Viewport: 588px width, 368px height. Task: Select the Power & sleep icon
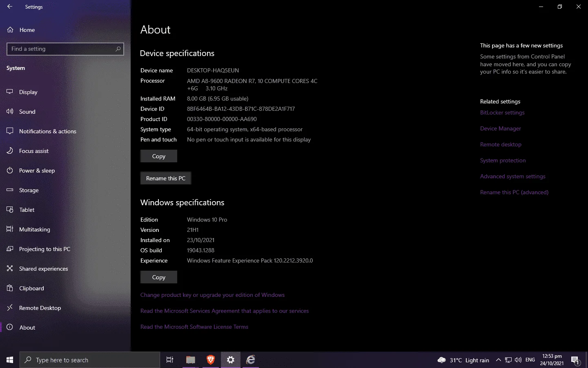click(x=10, y=171)
